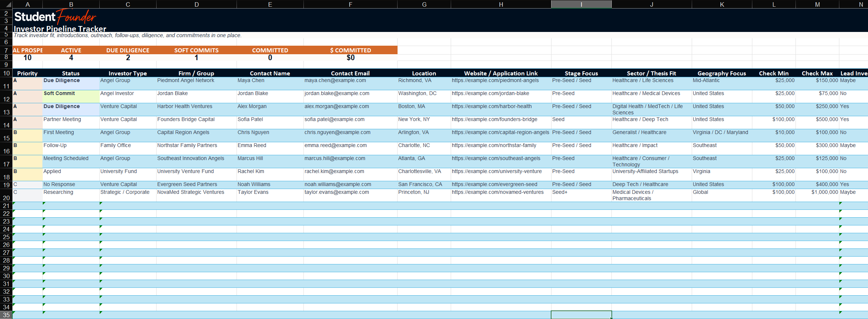Select column D header
868x319 pixels.
(x=196, y=4)
